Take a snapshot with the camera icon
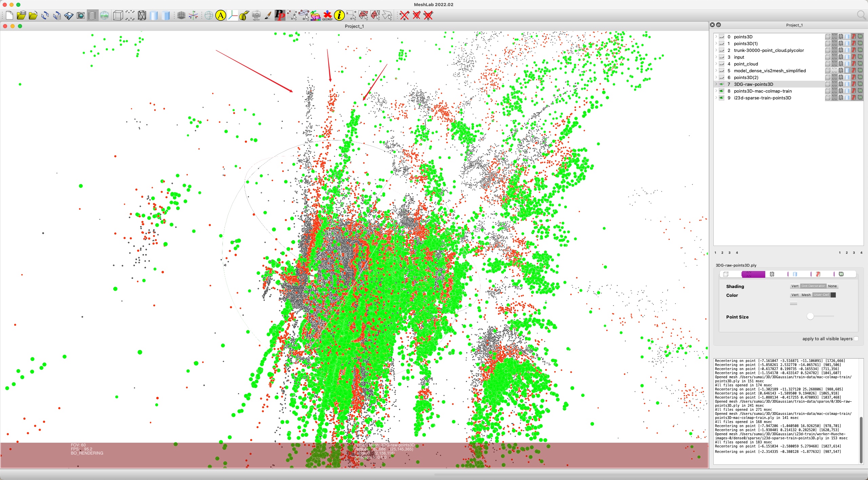 coord(80,15)
